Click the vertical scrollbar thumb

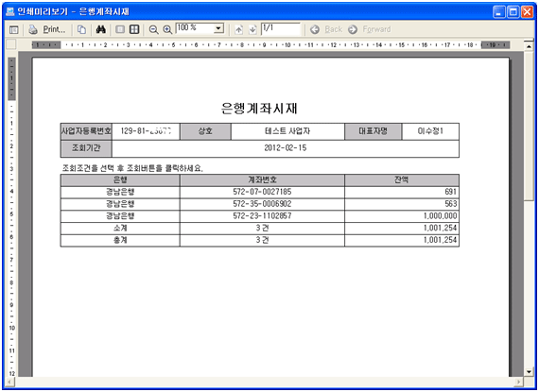[x=529, y=126]
